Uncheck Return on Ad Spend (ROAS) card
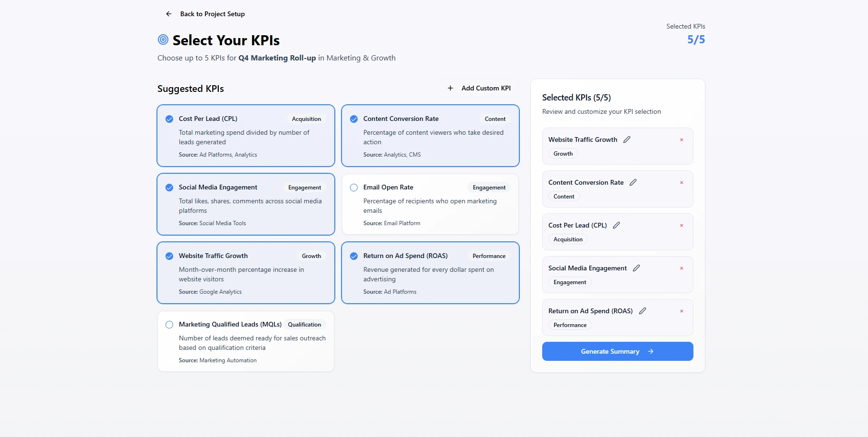 354,256
